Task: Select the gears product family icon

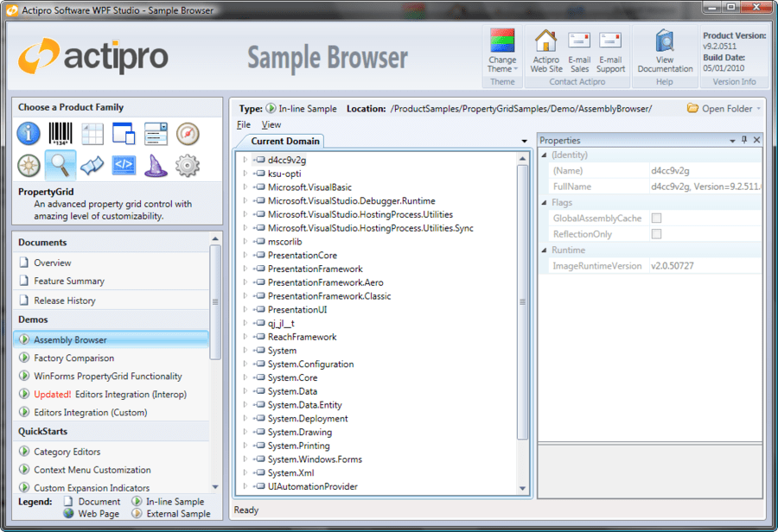Action: (x=189, y=164)
